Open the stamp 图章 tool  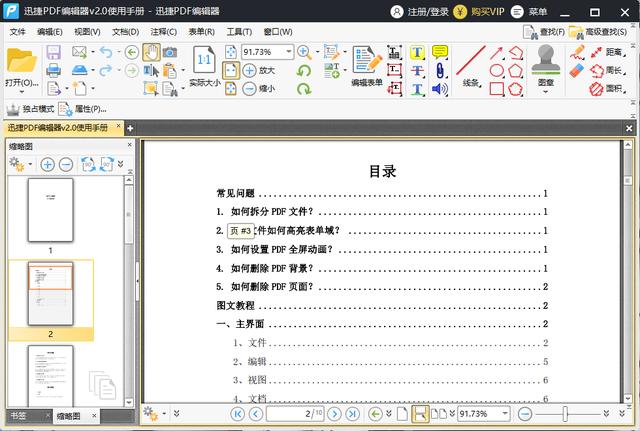[546, 65]
